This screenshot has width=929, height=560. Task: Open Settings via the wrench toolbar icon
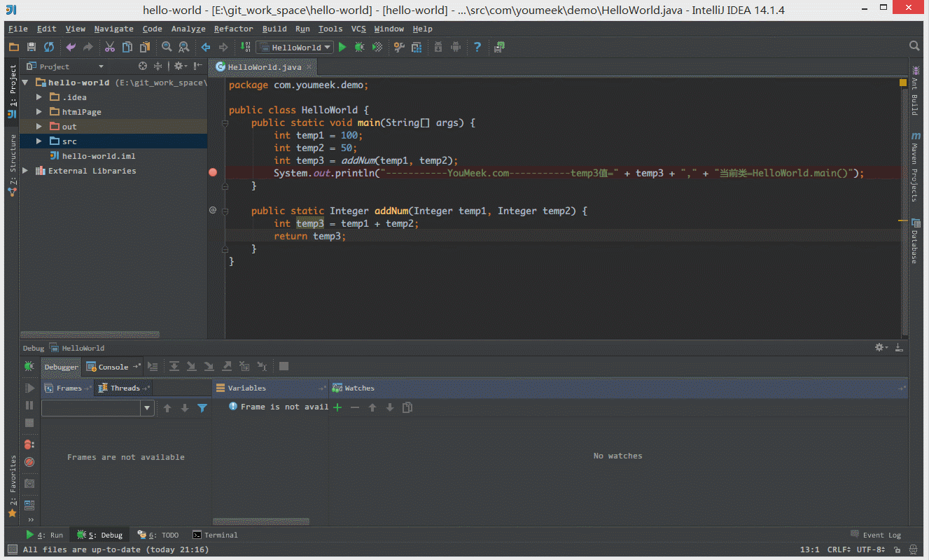399,47
